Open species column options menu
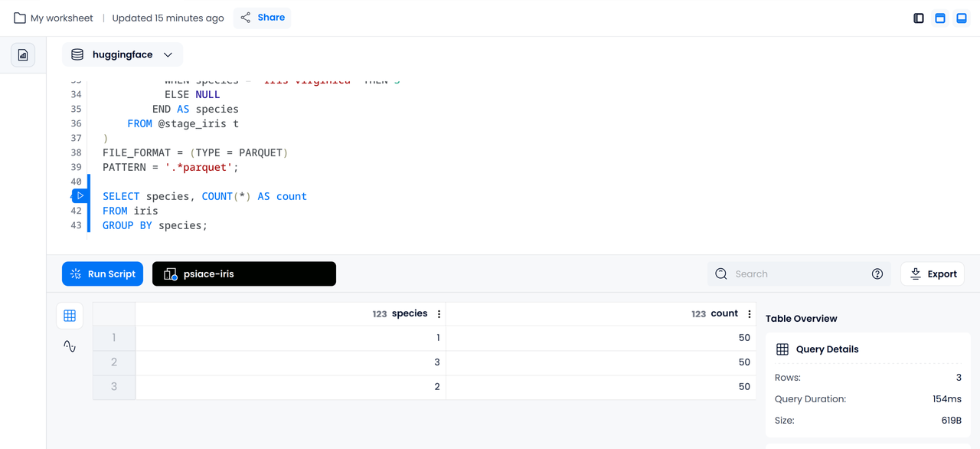 click(439, 314)
